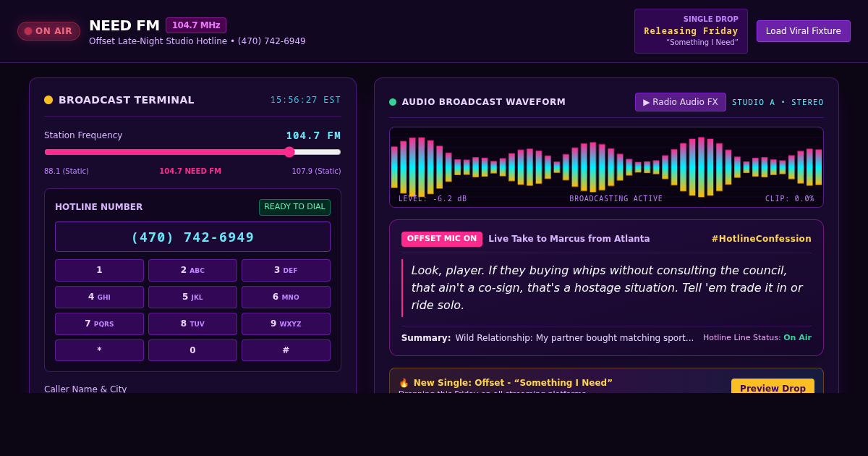This screenshot has width=868, height=456.
Task: Play Radio Audio FX
Action: [681, 102]
